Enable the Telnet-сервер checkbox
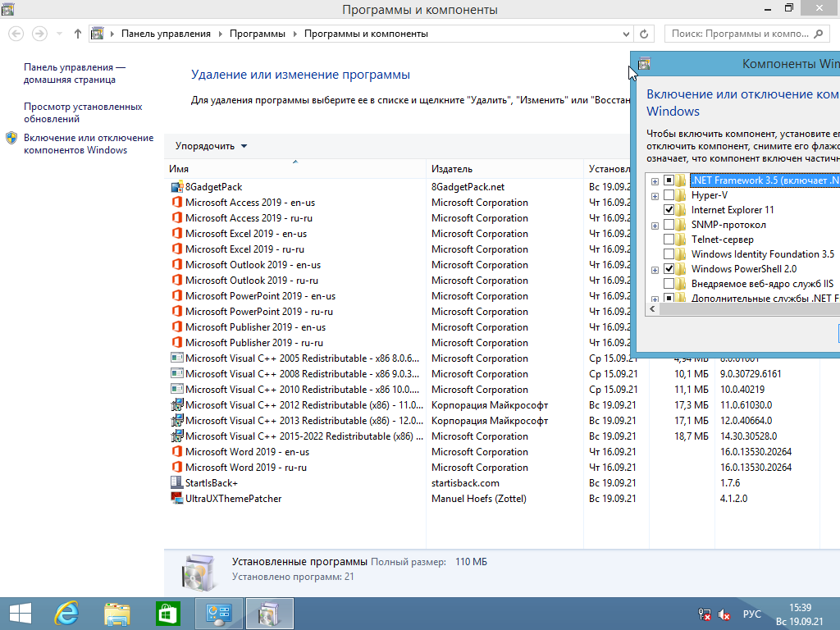Viewport: 840px width, 630px height. [669, 240]
